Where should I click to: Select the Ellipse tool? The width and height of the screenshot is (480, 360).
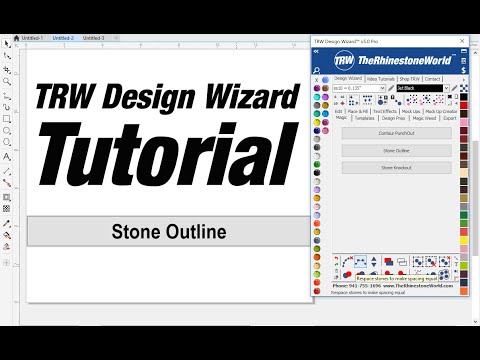point(7,131)
